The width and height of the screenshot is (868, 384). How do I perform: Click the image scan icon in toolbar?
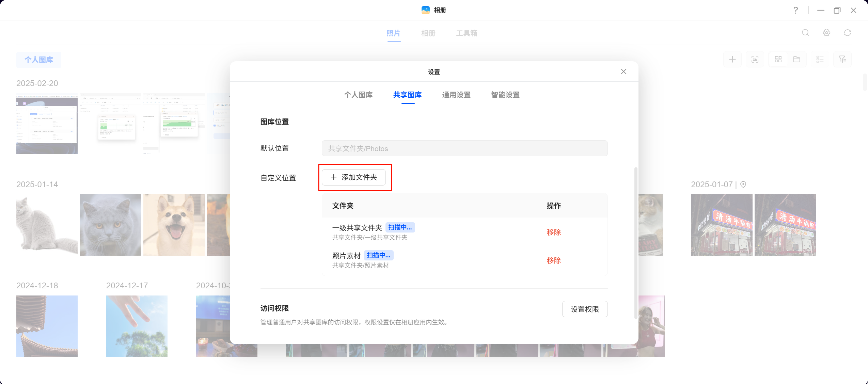point(755,60)
